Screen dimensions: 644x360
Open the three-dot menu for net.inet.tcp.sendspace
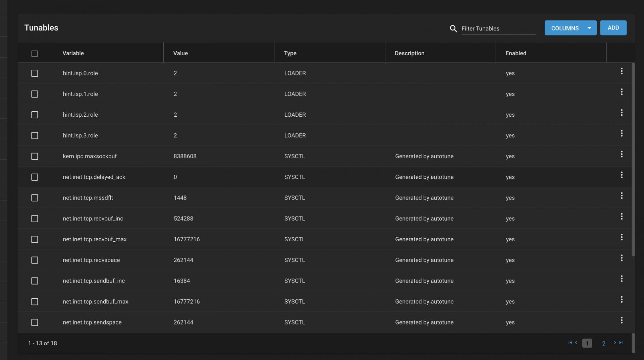point(621,320)
